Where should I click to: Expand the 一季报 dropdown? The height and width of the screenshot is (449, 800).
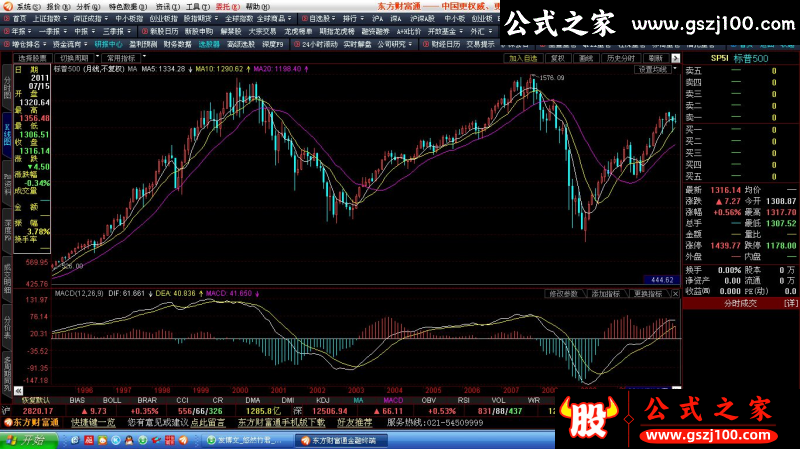pos(64,31)
